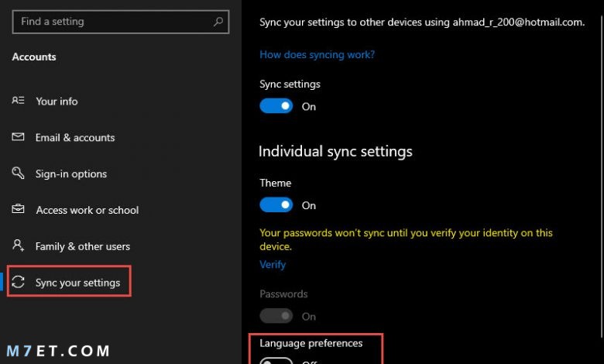The width and height of the screenshot is (604, 364).
Task: Click the envelope icon for Email & accounts
Action: [18, 137]
